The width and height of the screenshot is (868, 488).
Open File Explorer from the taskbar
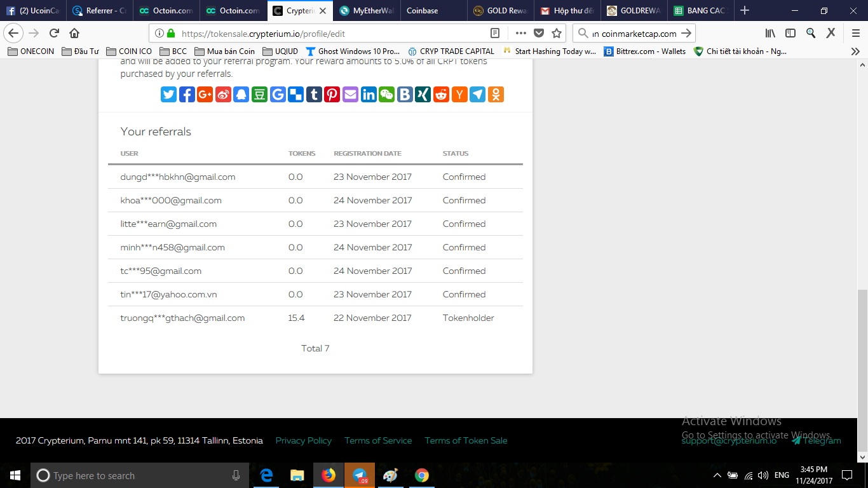(x=297, y=475)
